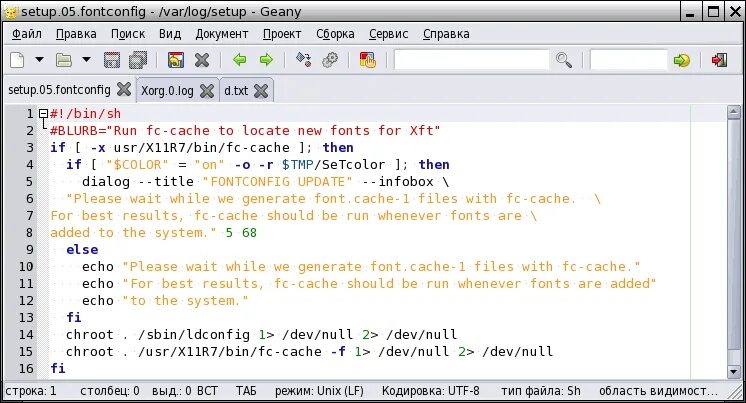
Task: Collapse the fold marker on line 1
Action: tap(43, 114)
